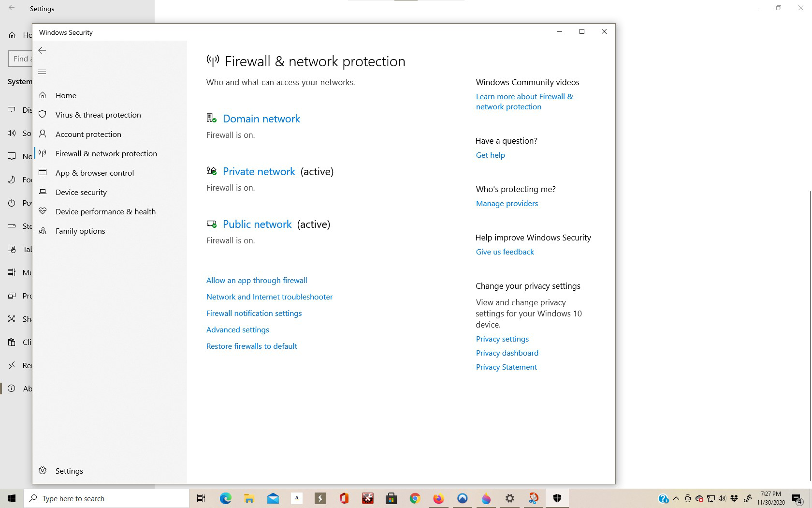This screenshot has width=812, height=508.
Task: Open Firewall notification settings
Action: tap(254, 313)
